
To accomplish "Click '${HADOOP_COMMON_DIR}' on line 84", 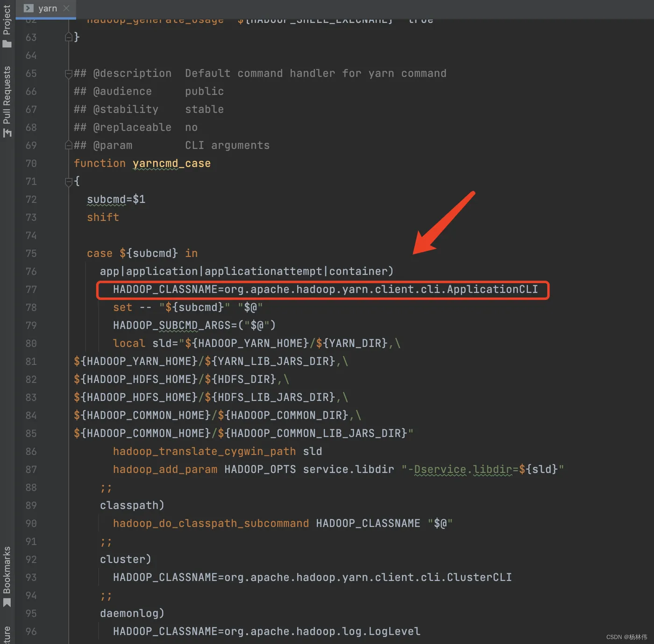I will click(283, 416).
